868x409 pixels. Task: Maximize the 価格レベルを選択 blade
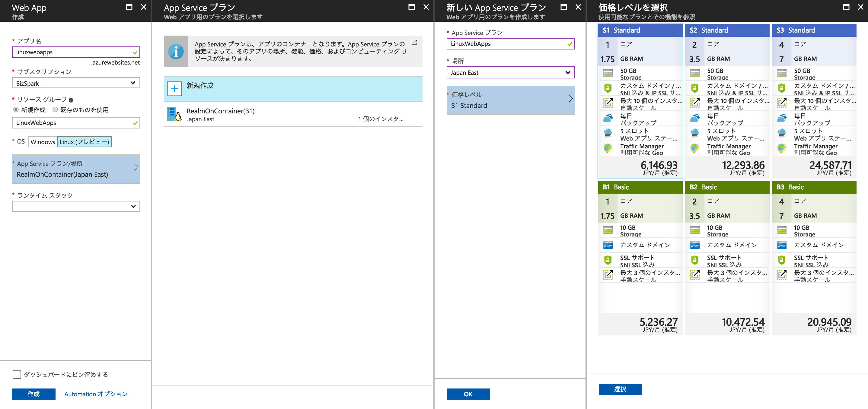(x=846, y=7)
